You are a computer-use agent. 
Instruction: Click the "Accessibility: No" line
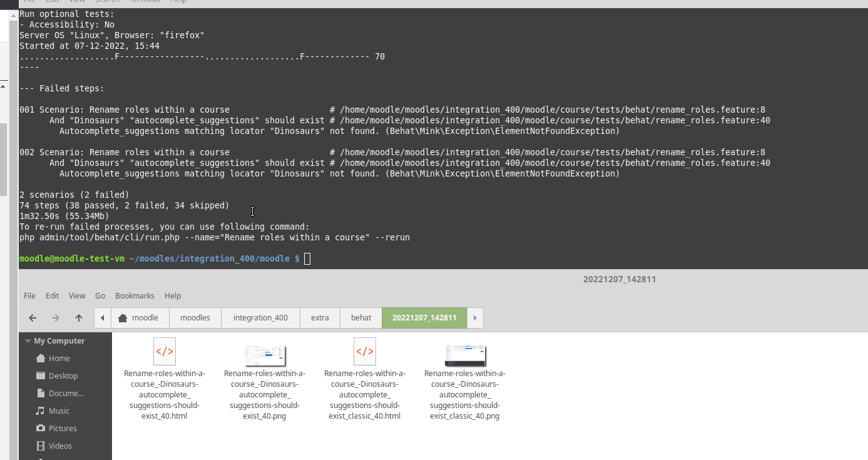pyautogui.click(x=67, y=24)
